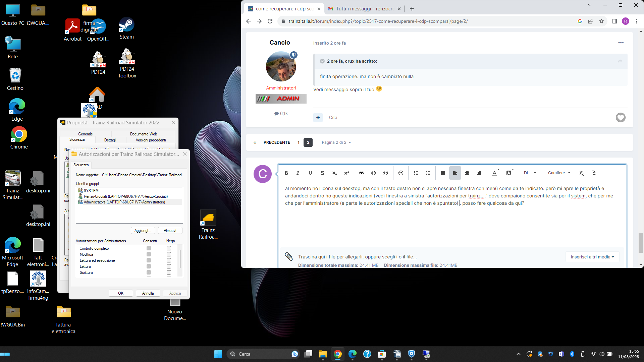
Task: Open the Documento Web tab
Action: 144,134
